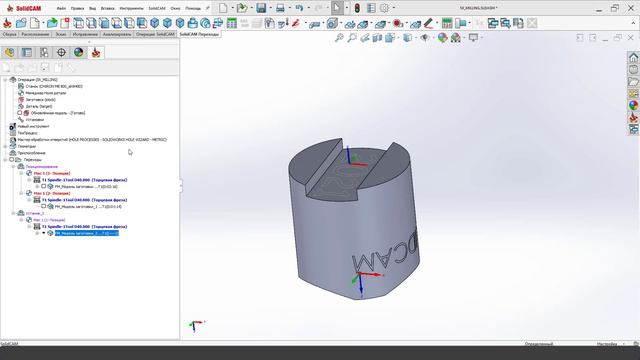The height and width of the screenshot is (360, 640).
Task: Toggle checkbox of second FM_Модель заготовки_1 operation
Action: (x=44, y=207)
